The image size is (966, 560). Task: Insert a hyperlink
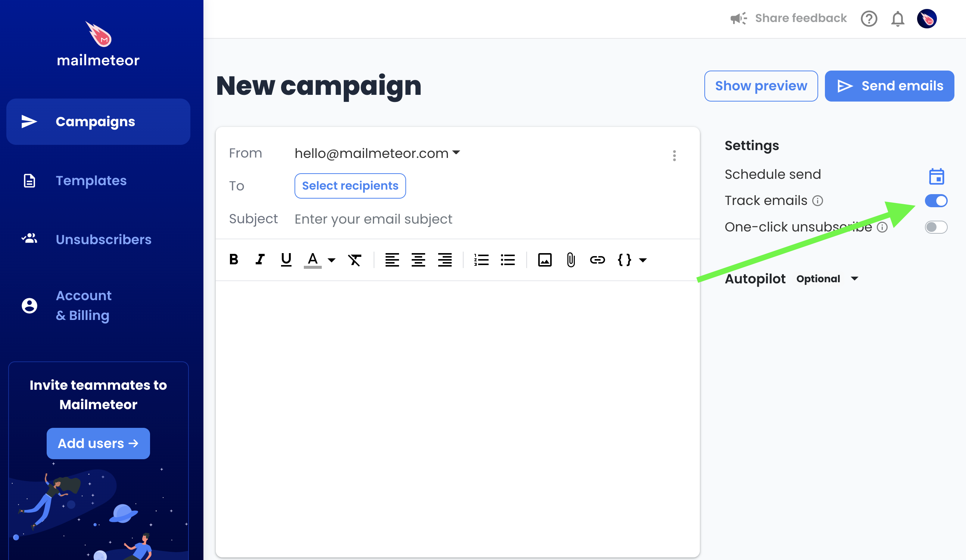[597, 260]
